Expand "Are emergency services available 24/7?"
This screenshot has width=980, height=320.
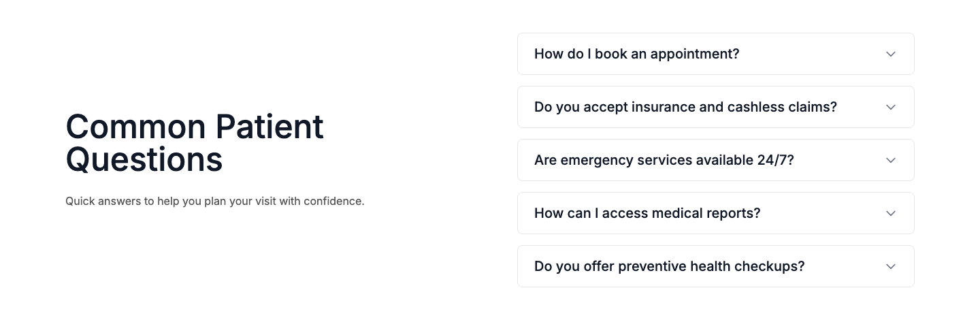click(664, 160)
